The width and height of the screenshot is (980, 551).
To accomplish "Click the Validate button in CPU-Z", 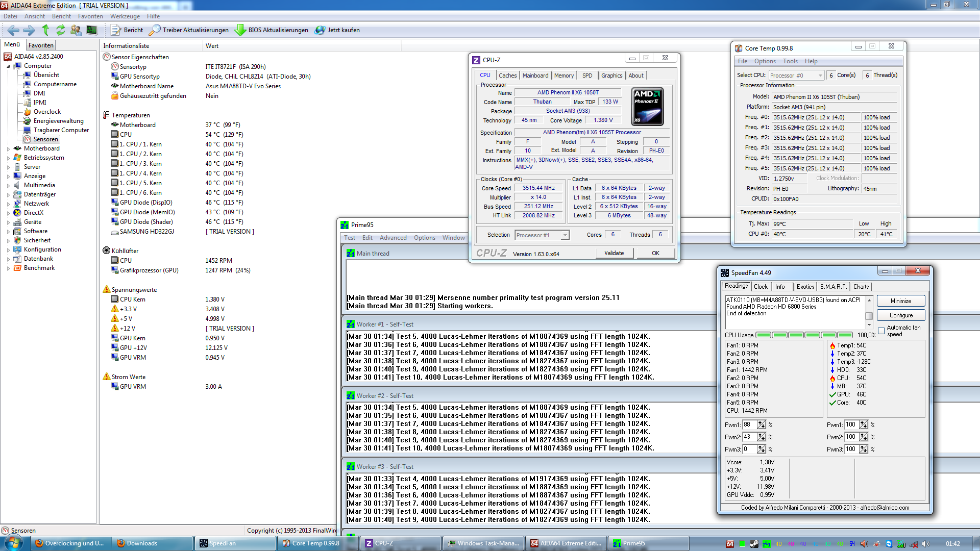I will point(614,253).
